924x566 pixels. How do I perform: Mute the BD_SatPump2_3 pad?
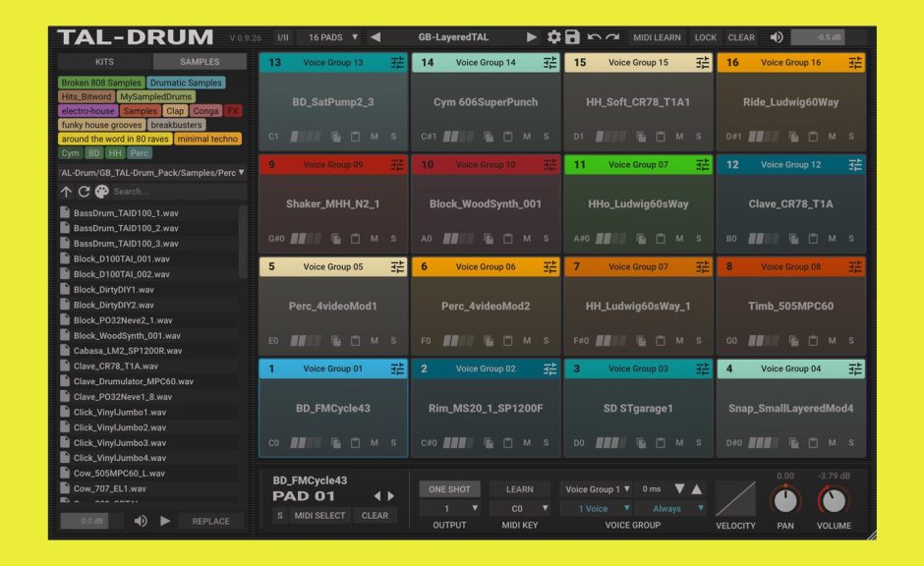375,137
